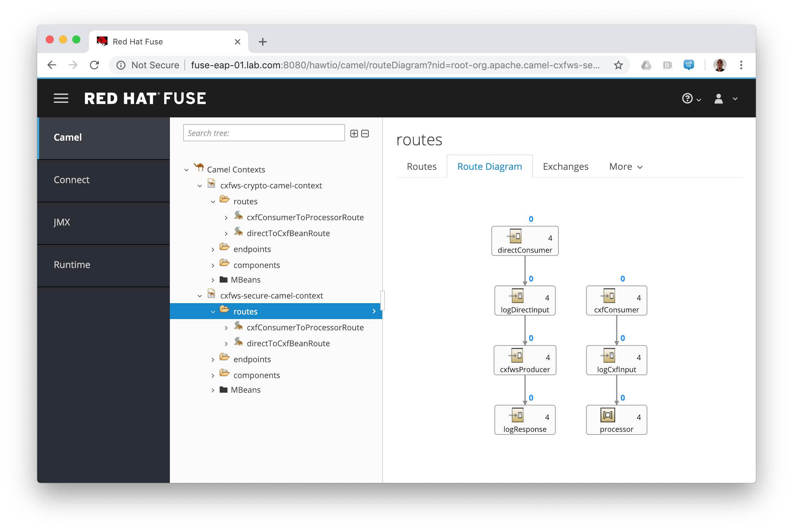Reload the page in browser
Screen dimensions: 793x532
[x=94, y=65]
